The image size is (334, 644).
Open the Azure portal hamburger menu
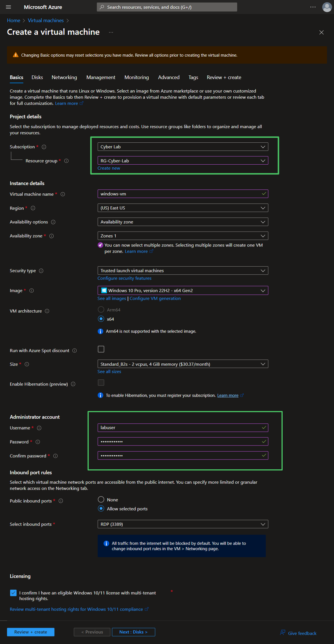point(8,7)
